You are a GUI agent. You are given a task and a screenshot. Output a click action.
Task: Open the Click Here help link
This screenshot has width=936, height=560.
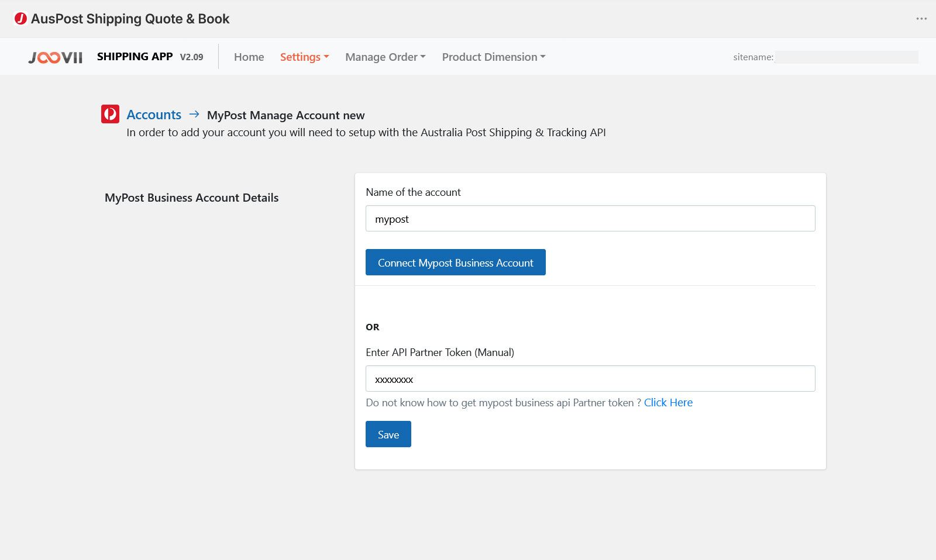(x=668, y=402)
